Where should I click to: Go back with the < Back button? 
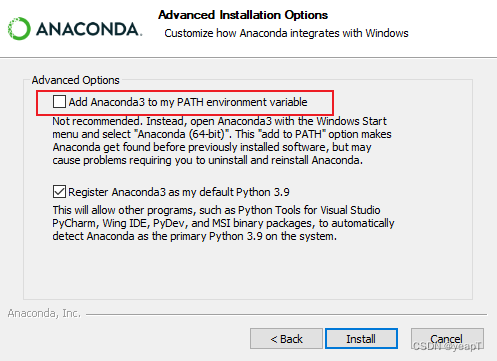(x=286, y=339)
